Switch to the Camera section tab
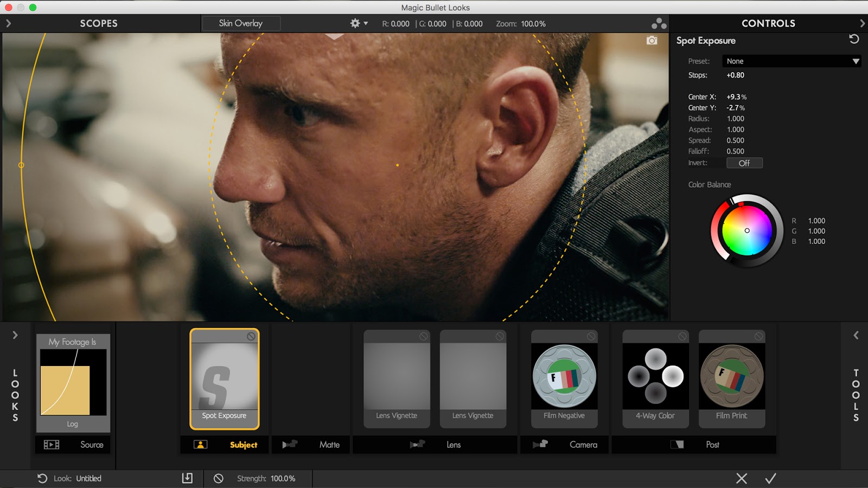Image resolution: width=868 pixels, height=488 pixels. (x=564, y=445)
